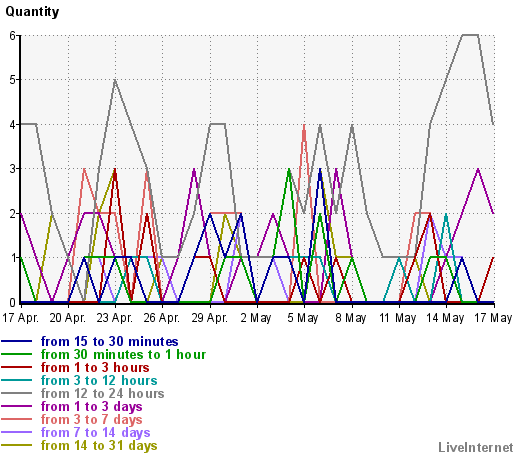Click the 'from 1 to 3 days' legend label

point(92,407)
